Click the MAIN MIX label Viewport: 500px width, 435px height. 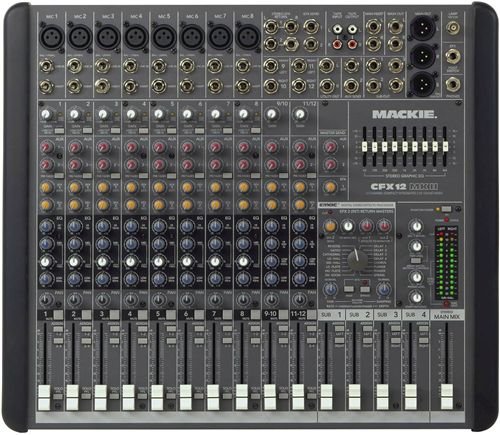pos(447,316)
